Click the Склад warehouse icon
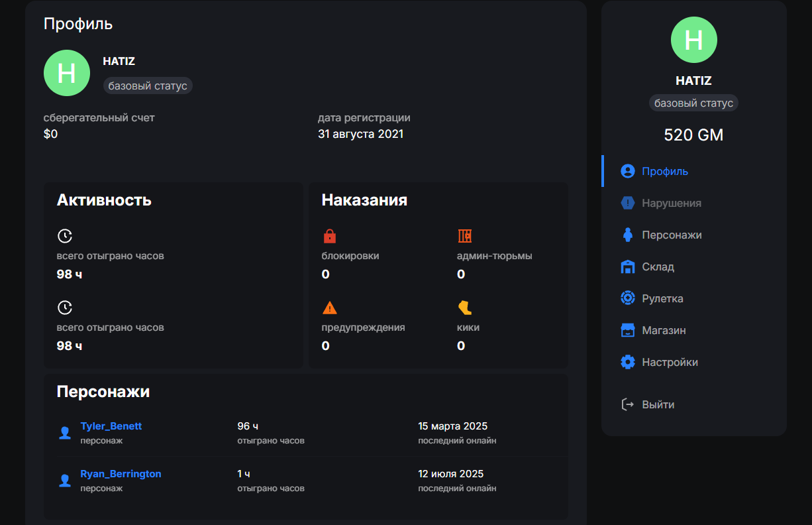Viewport: 812px width, 525px height. pos(627,266)
